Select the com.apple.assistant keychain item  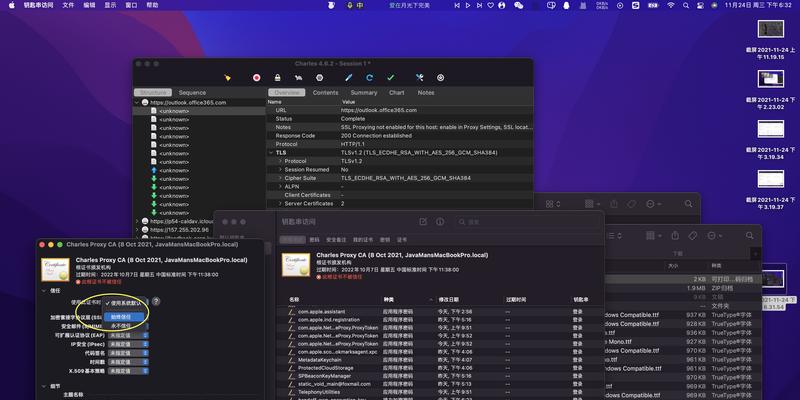click(x=440, y=311)
